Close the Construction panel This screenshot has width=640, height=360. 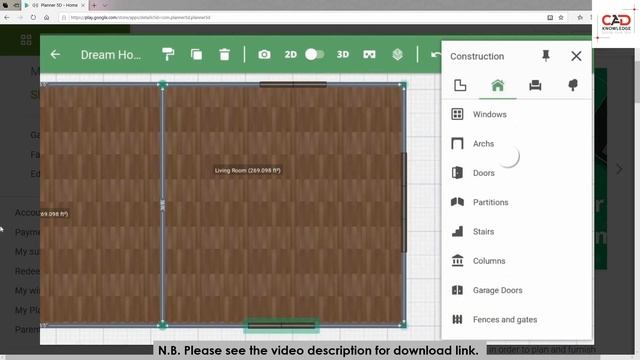(576, 56)
